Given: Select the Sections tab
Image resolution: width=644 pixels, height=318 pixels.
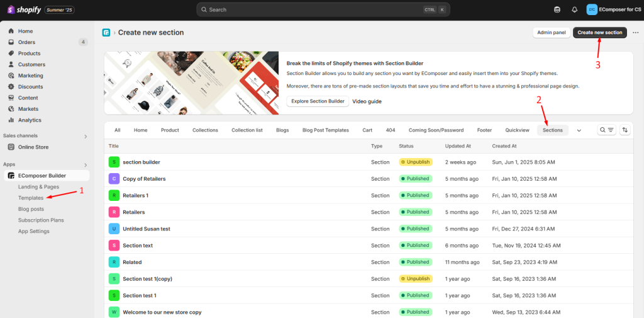Looking at the screenshot, I should [x=553, y=130].
